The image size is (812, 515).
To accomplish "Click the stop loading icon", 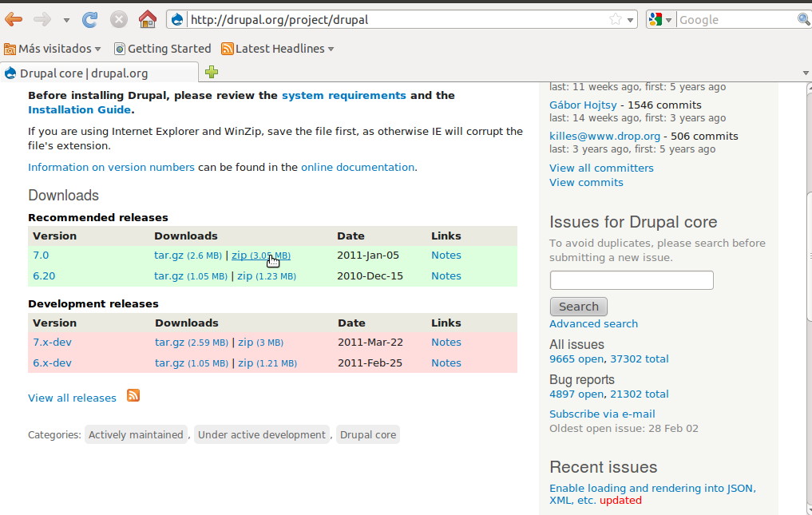I will click(118, 19).
